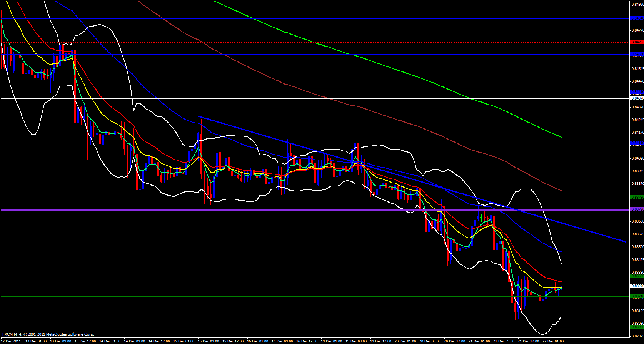Viewport: 644px width, 344px height.
Task: Select the end of the green moving average
Action: pos(561,137)
